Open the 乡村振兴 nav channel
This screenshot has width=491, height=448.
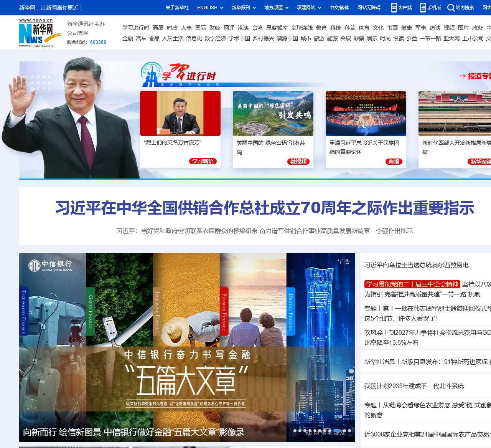[x=264, y=38]
